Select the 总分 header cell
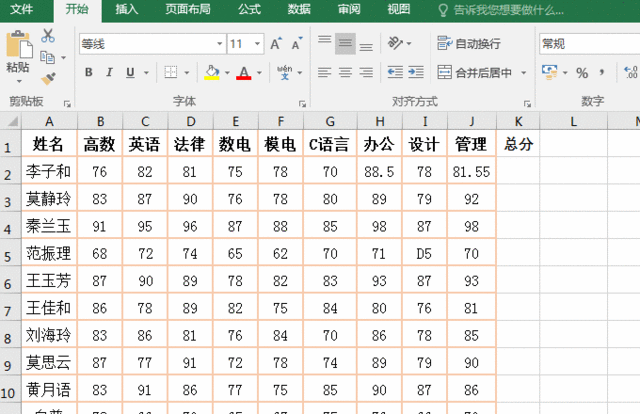Viewport: 640px width, 414px height. 518,144
